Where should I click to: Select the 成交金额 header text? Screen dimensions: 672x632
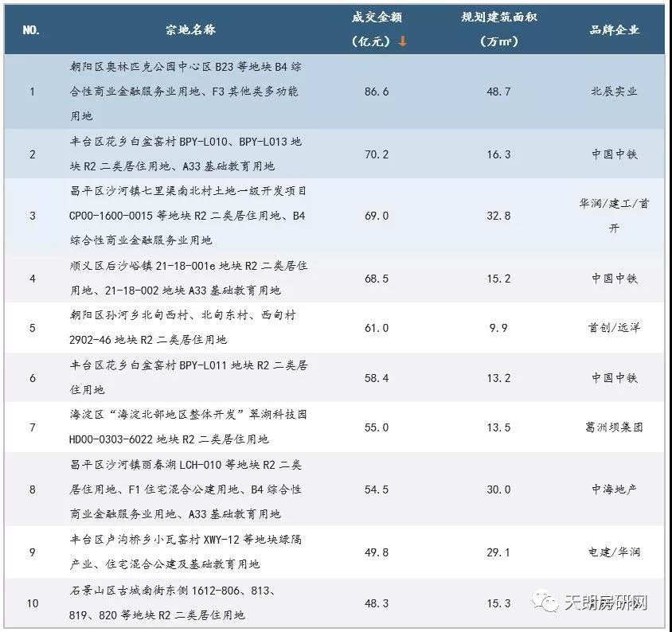point(377,18)
